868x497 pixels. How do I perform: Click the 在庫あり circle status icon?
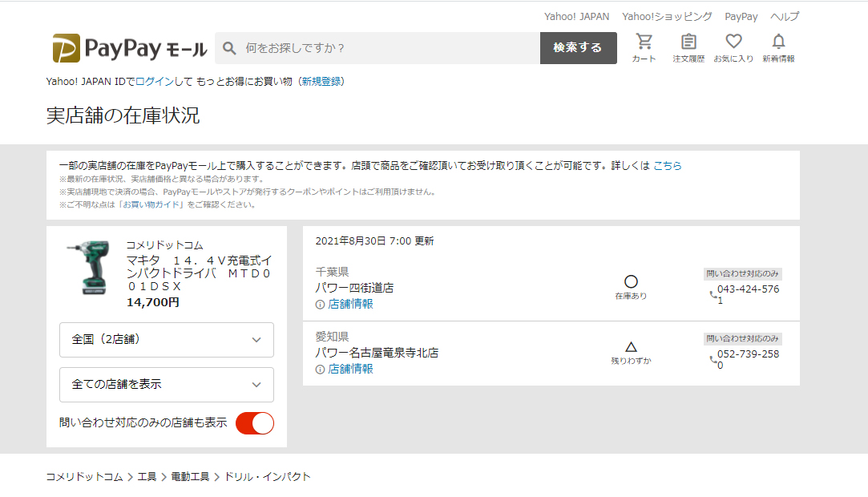631,281
